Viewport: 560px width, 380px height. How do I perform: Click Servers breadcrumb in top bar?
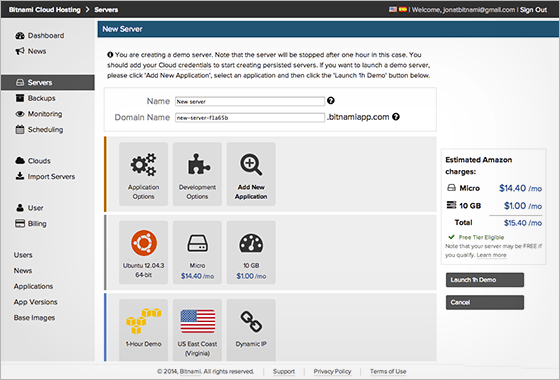tap(106, 10)
